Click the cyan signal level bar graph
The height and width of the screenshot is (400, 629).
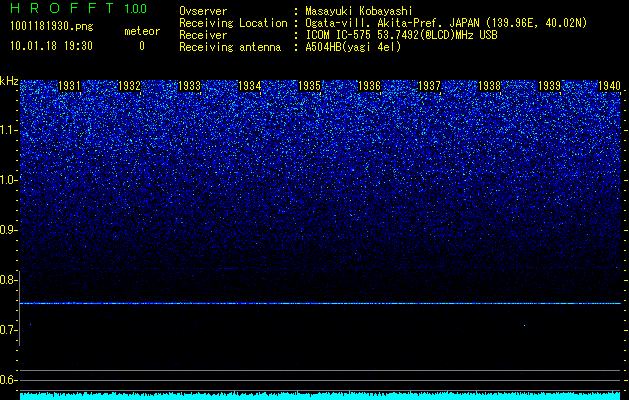coord(320,396)
